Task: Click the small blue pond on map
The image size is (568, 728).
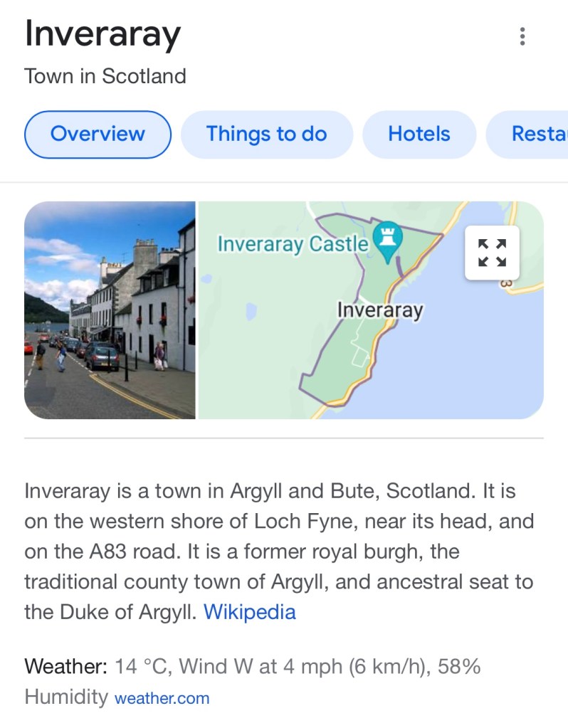Action: (x=251, y=312)
